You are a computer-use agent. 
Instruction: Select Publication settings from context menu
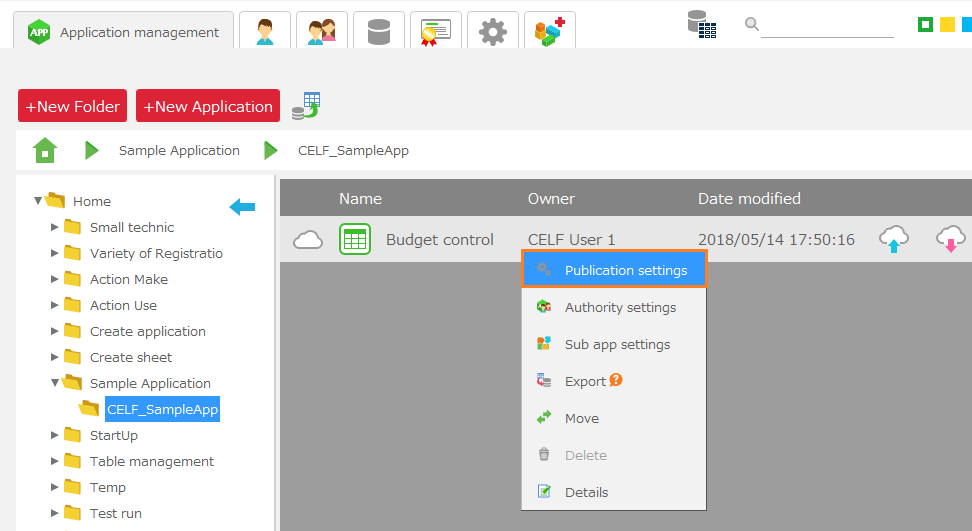(x=625, y=270)
